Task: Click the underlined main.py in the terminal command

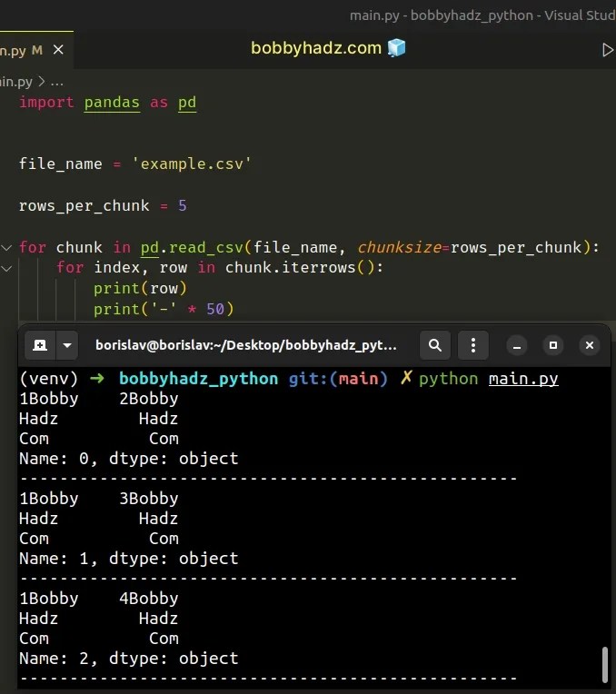Action: [523, 379]
